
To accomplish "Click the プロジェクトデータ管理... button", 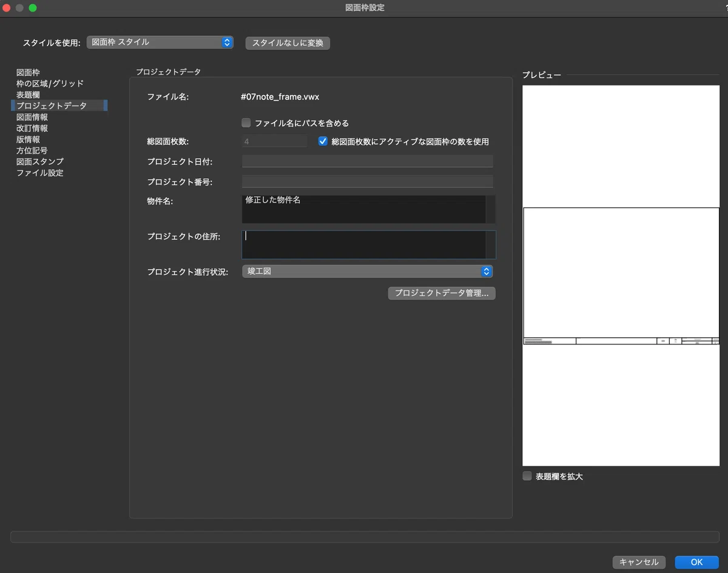I will [x=442, y=293].
